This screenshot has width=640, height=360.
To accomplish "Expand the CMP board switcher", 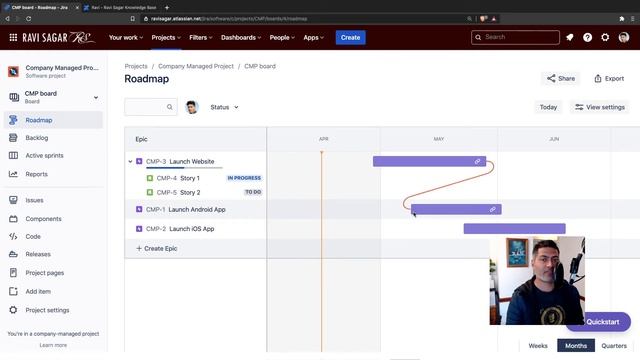I will [x=96, y=98].
